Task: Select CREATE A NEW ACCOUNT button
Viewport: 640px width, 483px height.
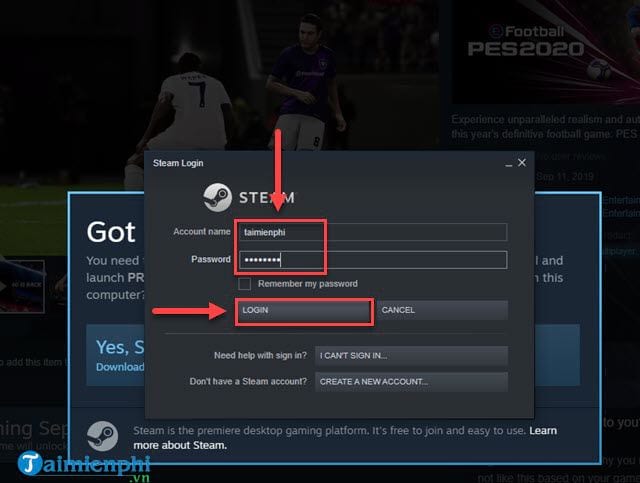Action: click(411, 382)
